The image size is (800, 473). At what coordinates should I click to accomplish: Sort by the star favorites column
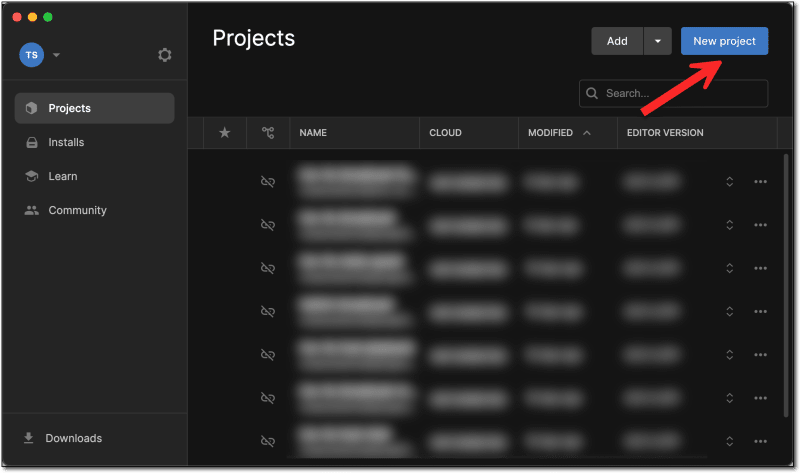coord(224,132)
